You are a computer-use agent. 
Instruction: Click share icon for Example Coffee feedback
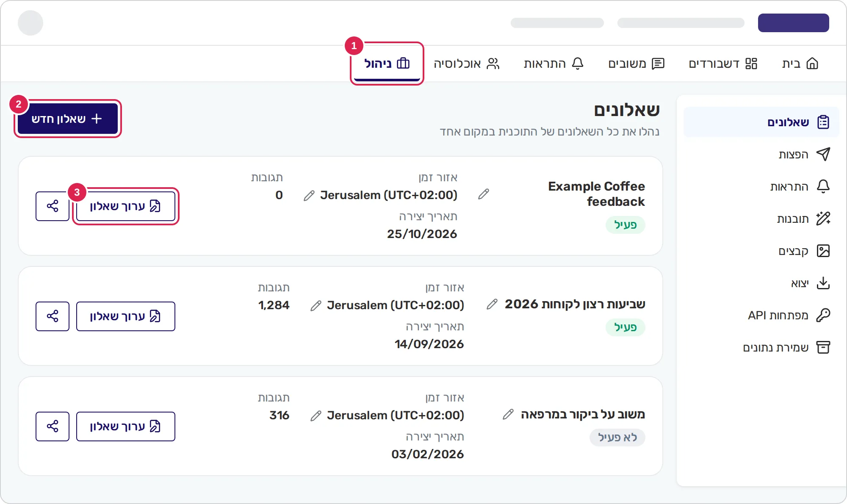point(53,206)
